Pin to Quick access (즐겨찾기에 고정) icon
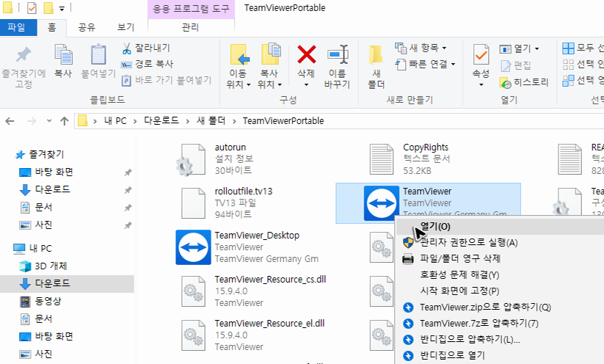This screenshot has width=604, height=364. click(23, 55)
